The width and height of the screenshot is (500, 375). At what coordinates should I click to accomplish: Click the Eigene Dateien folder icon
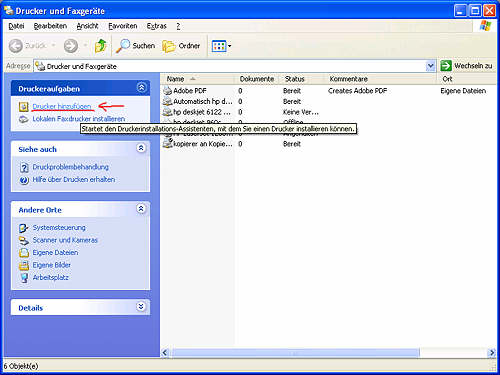[x=24, y=253]
